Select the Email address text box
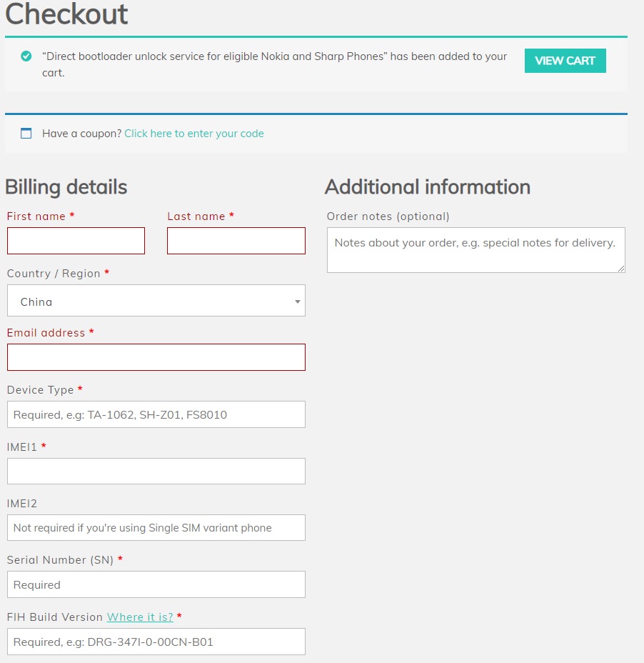Viewport: 644px width, 663px height. click(156, 357)
